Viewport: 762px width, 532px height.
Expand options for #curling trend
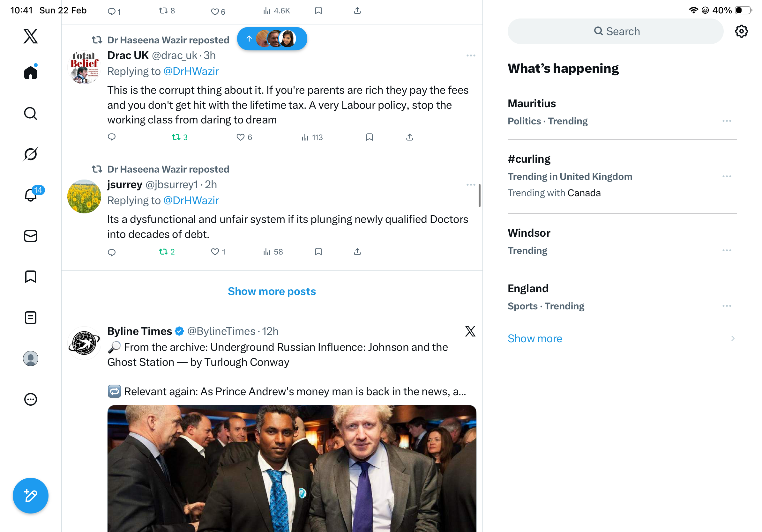pos(726,176)
